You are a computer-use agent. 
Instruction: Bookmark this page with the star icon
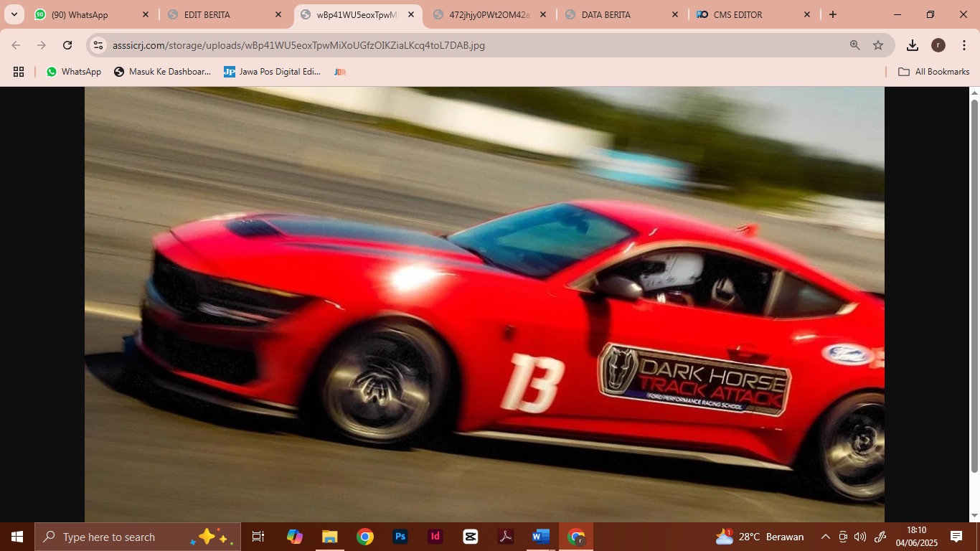click(878, 45)
